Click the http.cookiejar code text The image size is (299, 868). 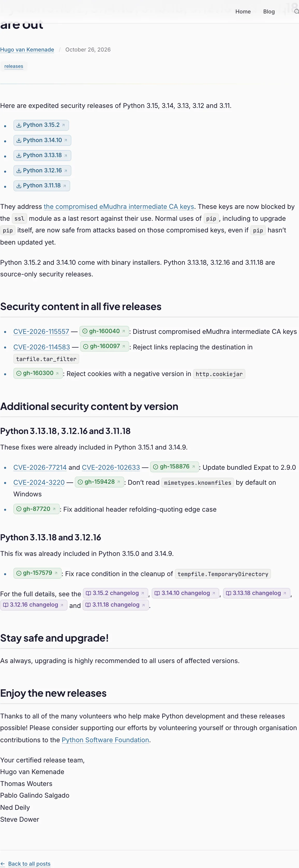click(x=219, y=374)
